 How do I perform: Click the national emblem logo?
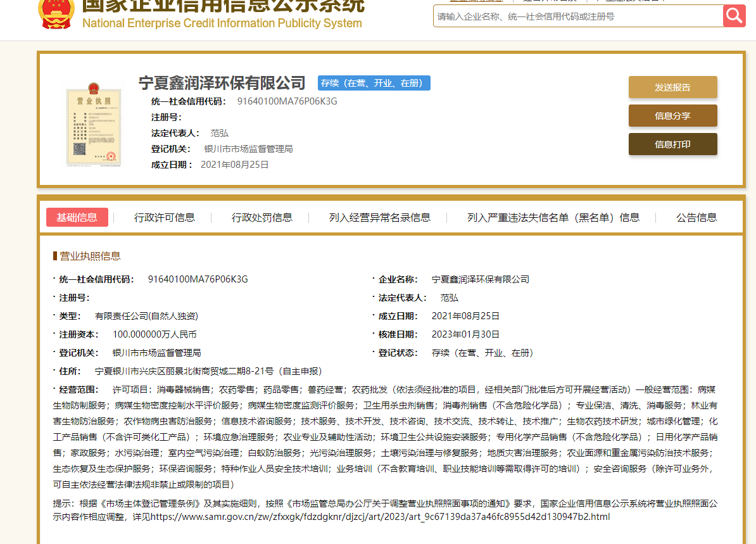(56, 14)
